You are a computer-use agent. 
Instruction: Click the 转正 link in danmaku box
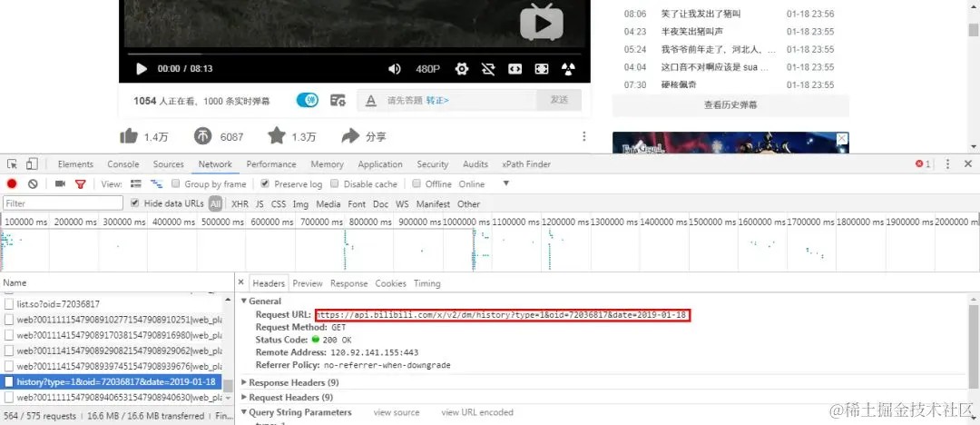point(437,100)
